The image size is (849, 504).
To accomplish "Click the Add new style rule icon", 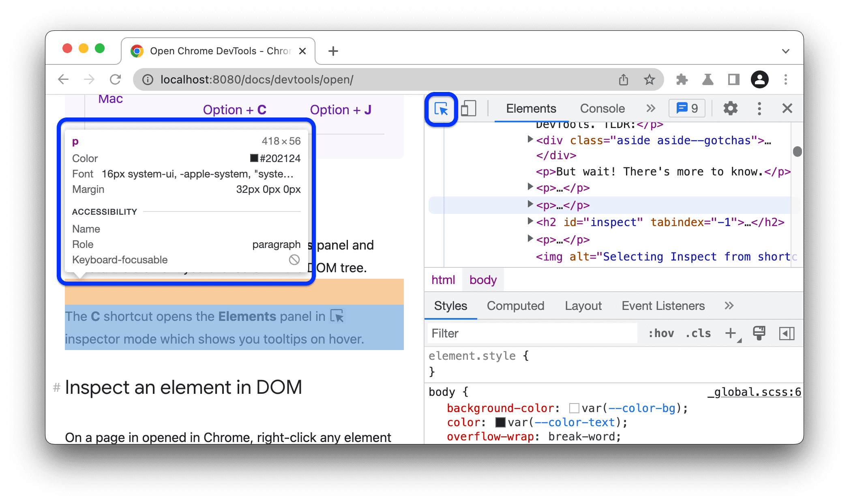I will point(732,333).
